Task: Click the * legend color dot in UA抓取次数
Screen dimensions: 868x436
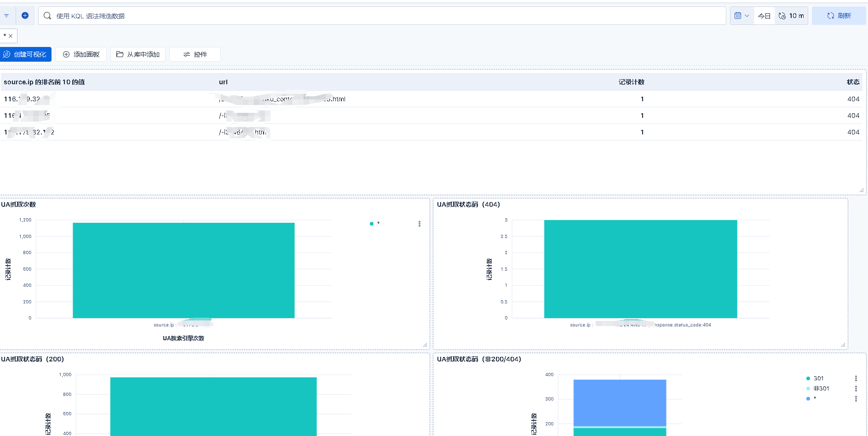Action: point(372,224)
